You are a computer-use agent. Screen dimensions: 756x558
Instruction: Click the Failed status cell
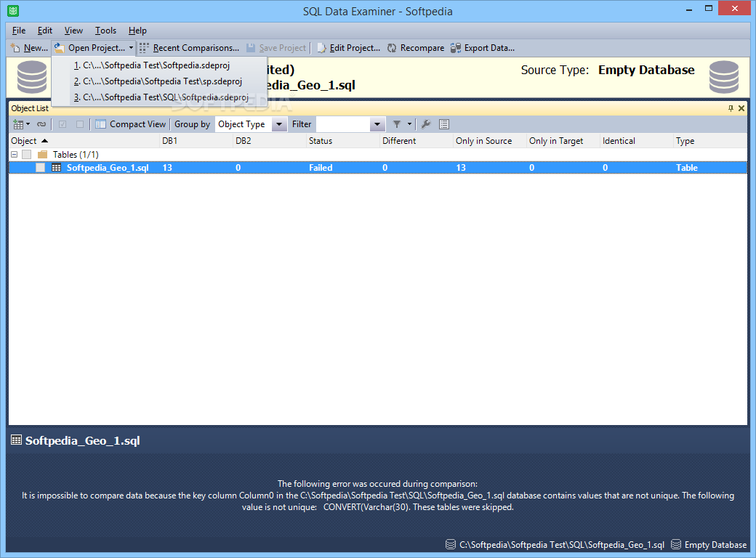(x=321, y=168)
